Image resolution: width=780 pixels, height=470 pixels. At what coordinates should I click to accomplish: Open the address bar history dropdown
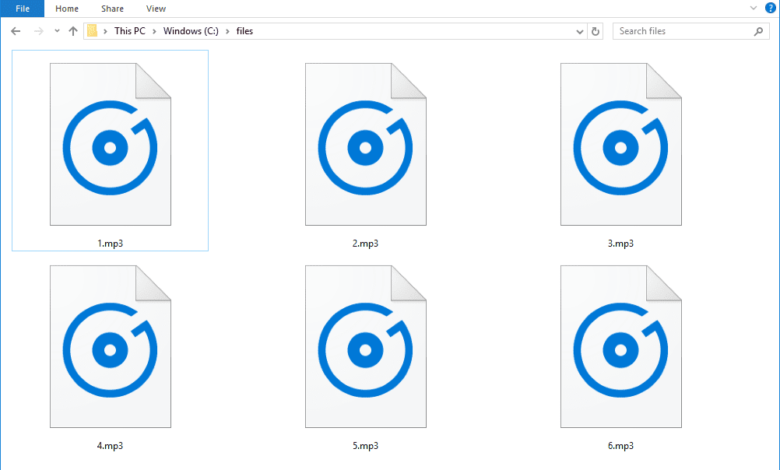(581, 31)
